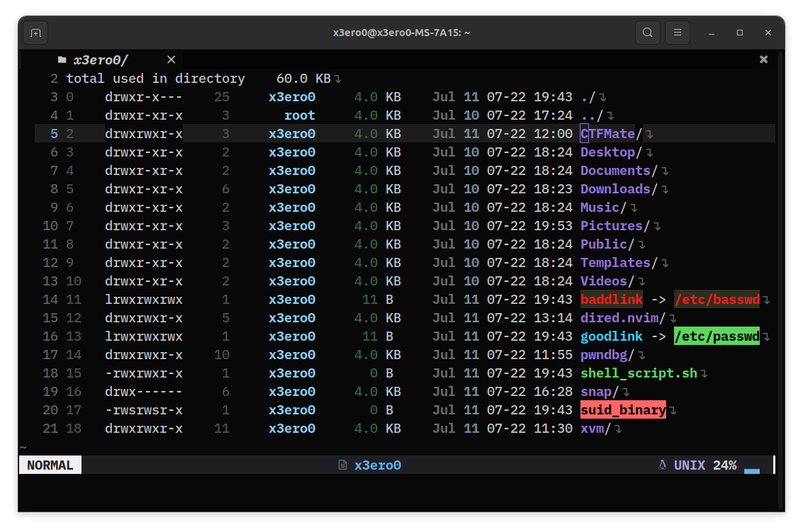Click the UNIX file format indicator

click(x=689, y=465)
